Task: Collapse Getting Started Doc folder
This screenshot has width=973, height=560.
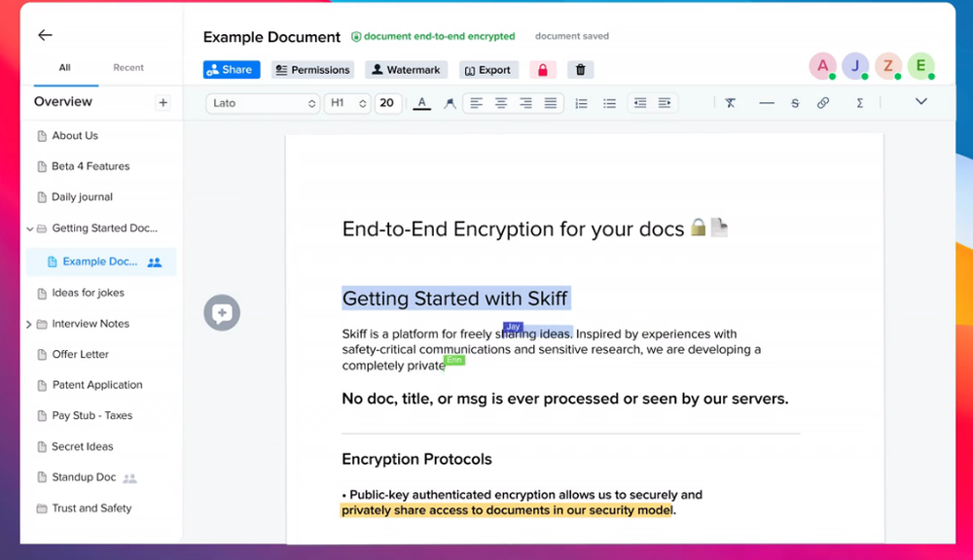Action: (30, 228)
